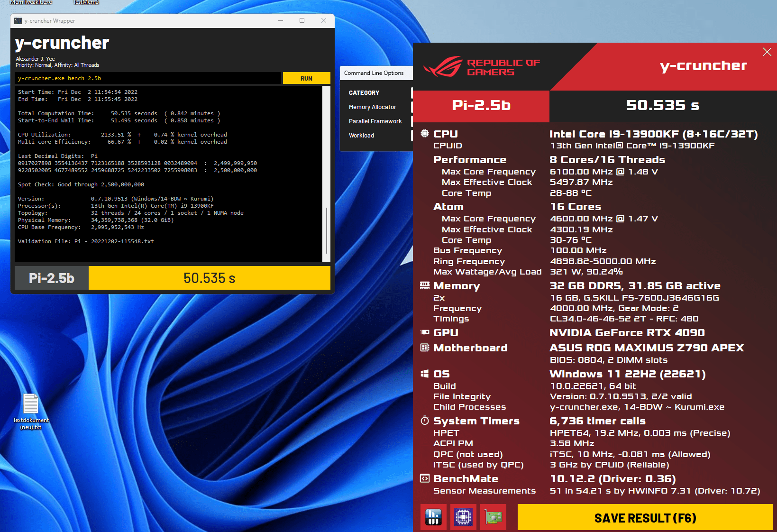Viewport: 777px width, 532px height.
Task: Click the Motherboard icon in results
Action: point(425,348)
